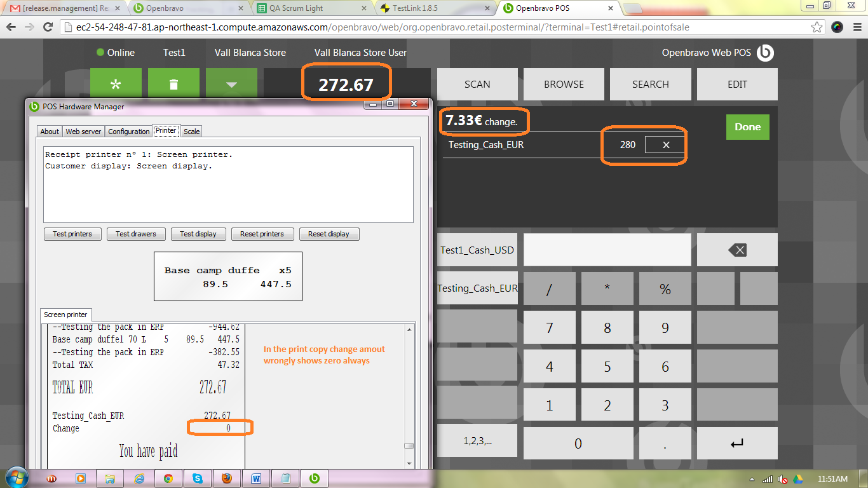Click the browser forward arrow
868x488 pixels.
(x=29, y=27)
